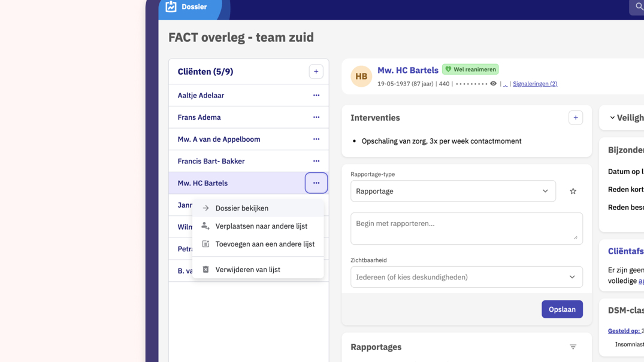
Task: Mark Rapportage type as favorite with star
Action: (x=573, y=191)
